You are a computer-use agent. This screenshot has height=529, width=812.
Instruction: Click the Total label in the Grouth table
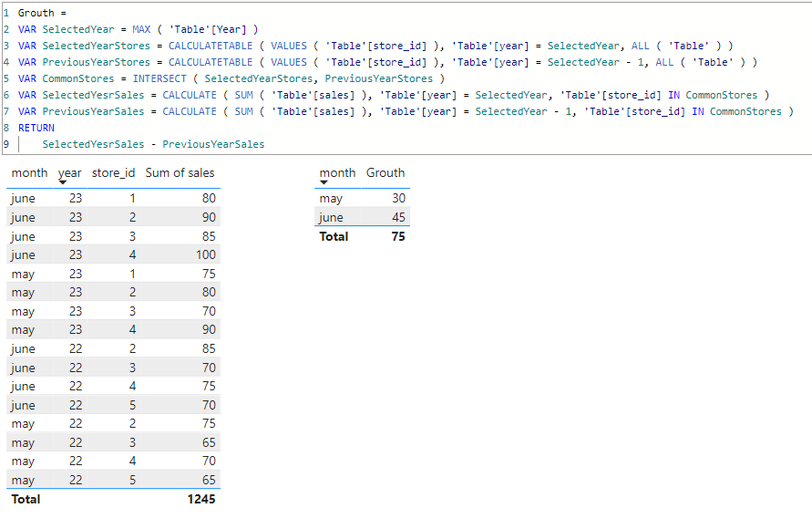point(334,237)
